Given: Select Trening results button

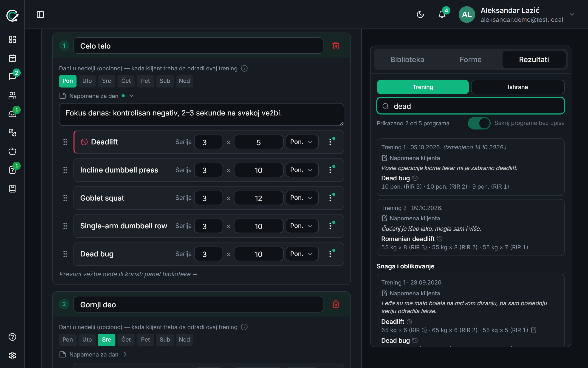Looking at the screenshot, I should (423, 87).
